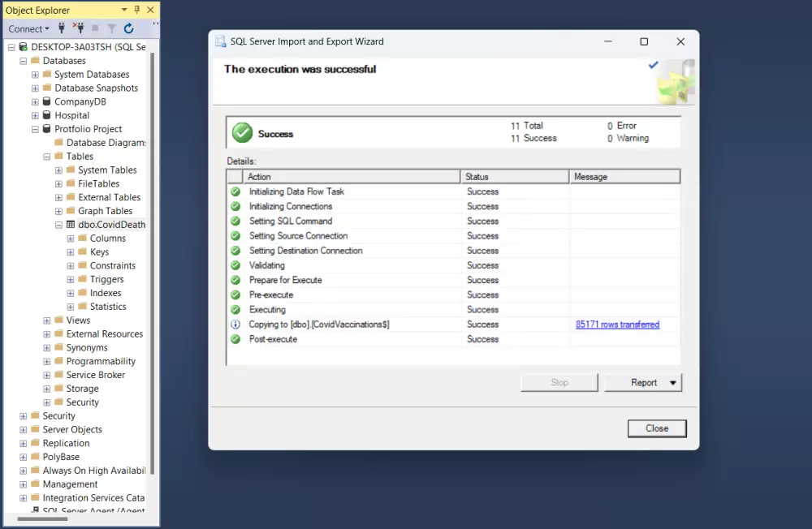Click the Report button in wizard
The image size is (812, 529).
pos(644,382)
